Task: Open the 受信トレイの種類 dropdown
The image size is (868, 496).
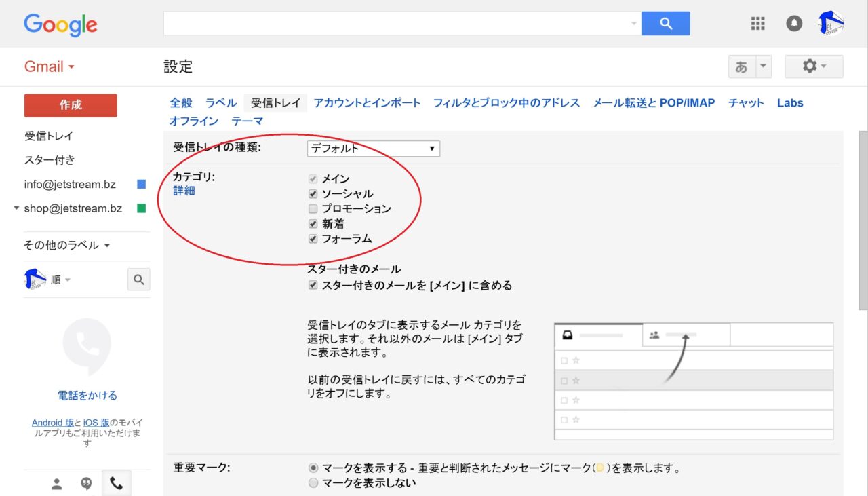Action: (x=373, y=149)
